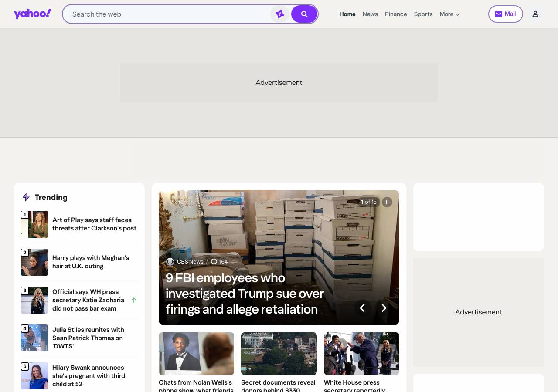Click the Secret documents reveal headline
The width and height of the screenshot is (558, 392).
[x=278, y=385]
